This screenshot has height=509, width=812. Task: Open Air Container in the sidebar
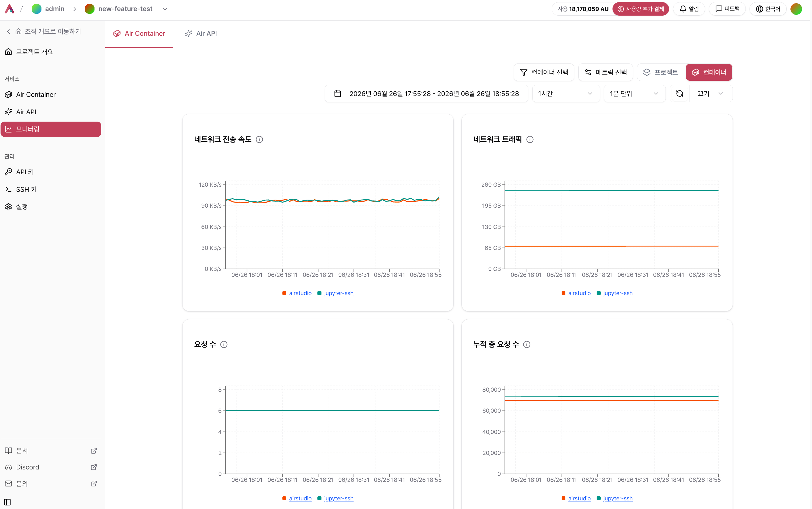click(x=51, y=95)
